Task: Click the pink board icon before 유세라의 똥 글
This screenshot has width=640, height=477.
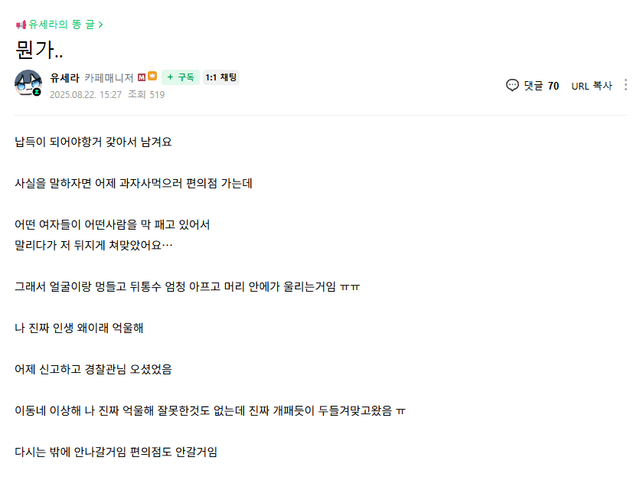Action: pyautogui.click(x=21, y=23)
